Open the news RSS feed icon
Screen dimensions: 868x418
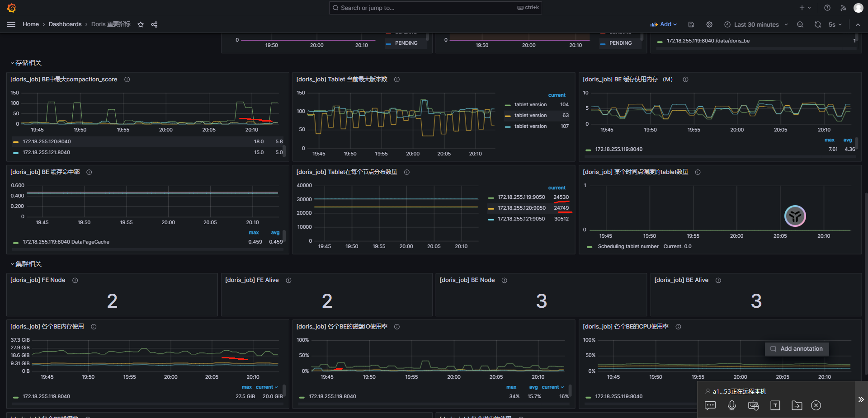coord(843,8)
